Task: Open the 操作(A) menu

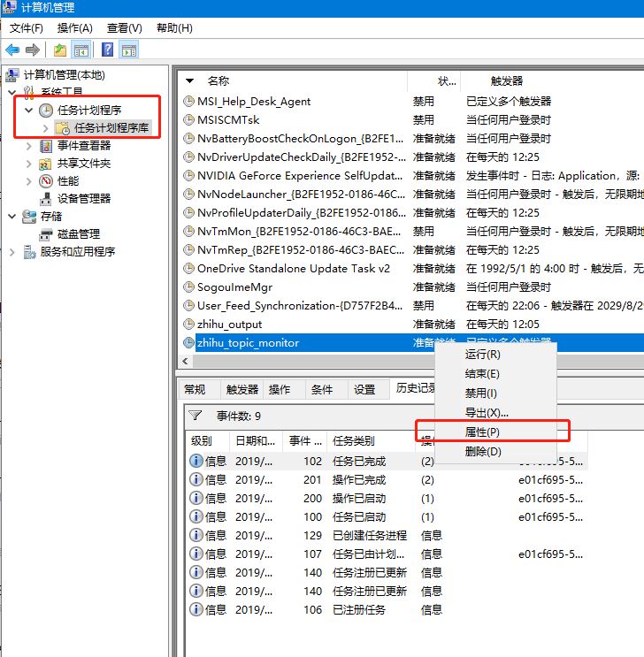Action: [74, 28]
